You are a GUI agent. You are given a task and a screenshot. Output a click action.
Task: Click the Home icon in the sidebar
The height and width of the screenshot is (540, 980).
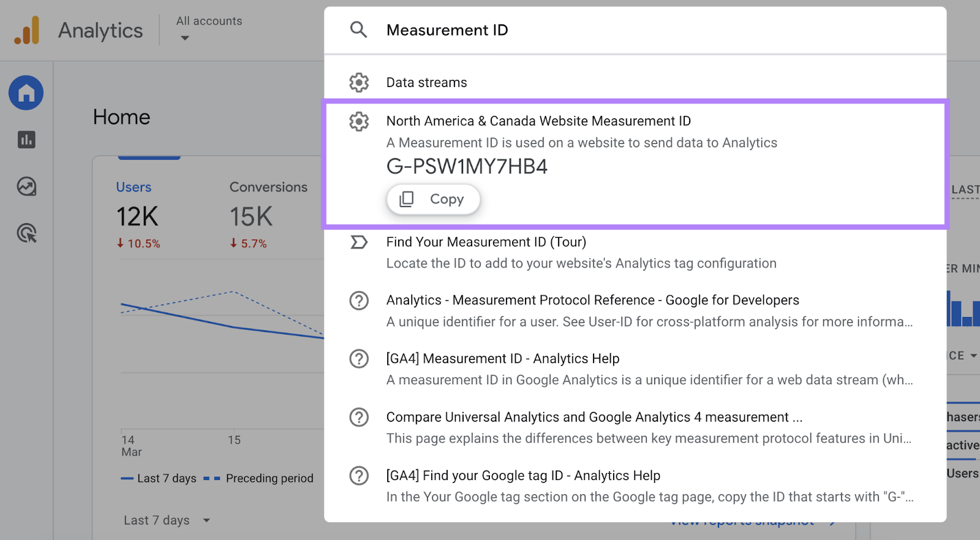pyautogui.click(x=26, y=93)
